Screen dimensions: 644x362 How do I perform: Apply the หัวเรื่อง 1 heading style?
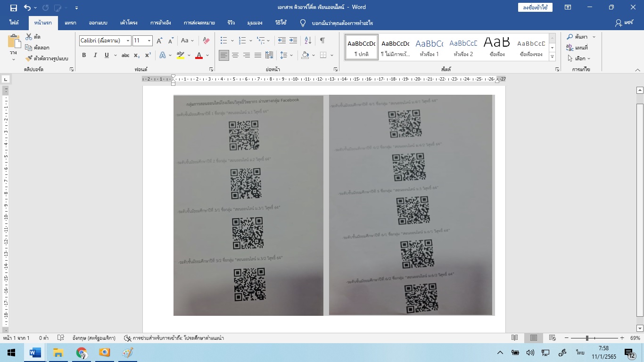point(429,48)
